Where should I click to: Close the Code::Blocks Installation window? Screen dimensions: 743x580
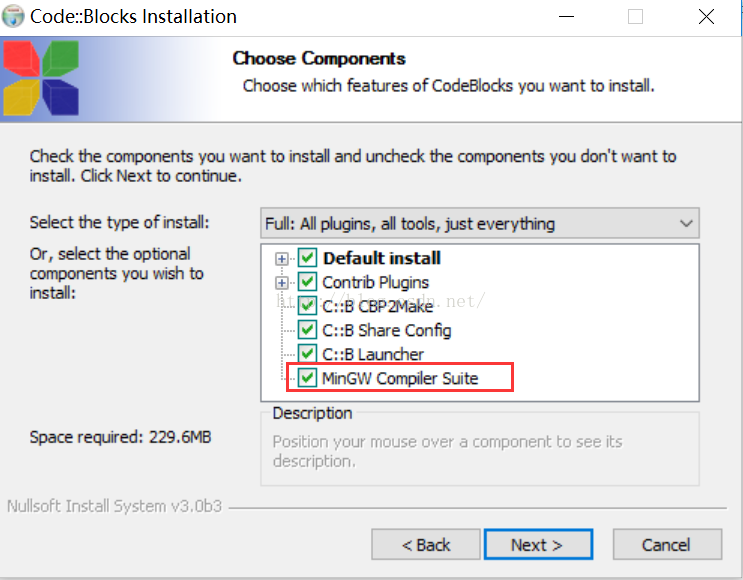click(707, 17)
